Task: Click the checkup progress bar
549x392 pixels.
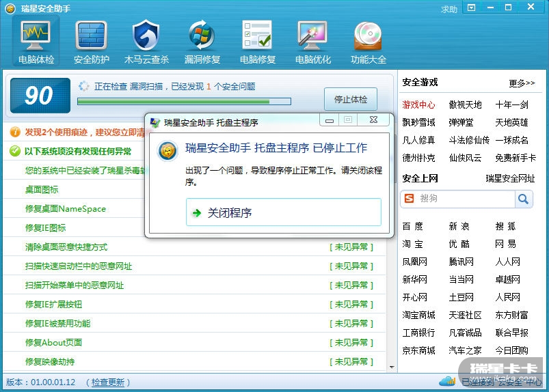Action: pos(184,101)
